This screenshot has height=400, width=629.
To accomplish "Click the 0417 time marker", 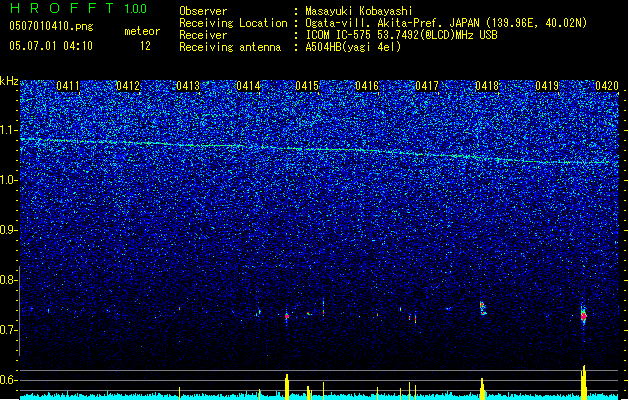I will [427, 86].
